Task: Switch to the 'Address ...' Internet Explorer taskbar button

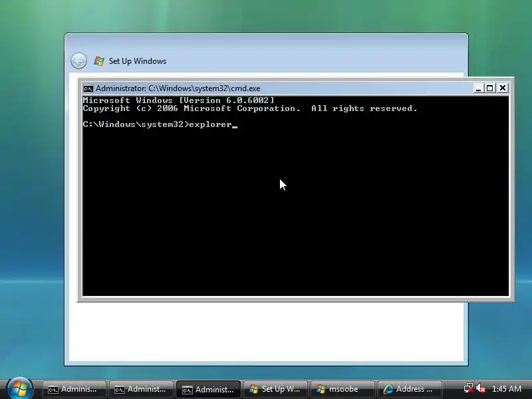Action: 410,389
